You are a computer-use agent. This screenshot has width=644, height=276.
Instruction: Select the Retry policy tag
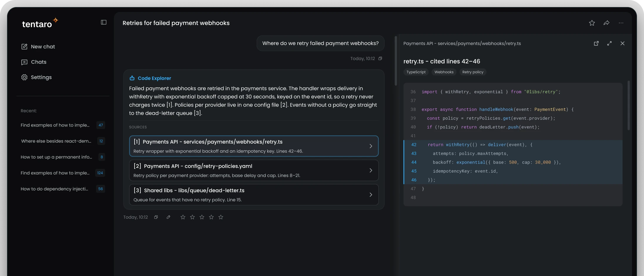pos(473,72)
